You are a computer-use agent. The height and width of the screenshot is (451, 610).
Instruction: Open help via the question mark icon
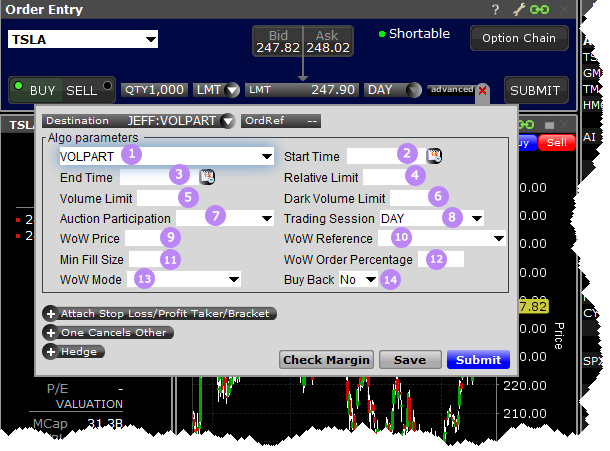495,10
